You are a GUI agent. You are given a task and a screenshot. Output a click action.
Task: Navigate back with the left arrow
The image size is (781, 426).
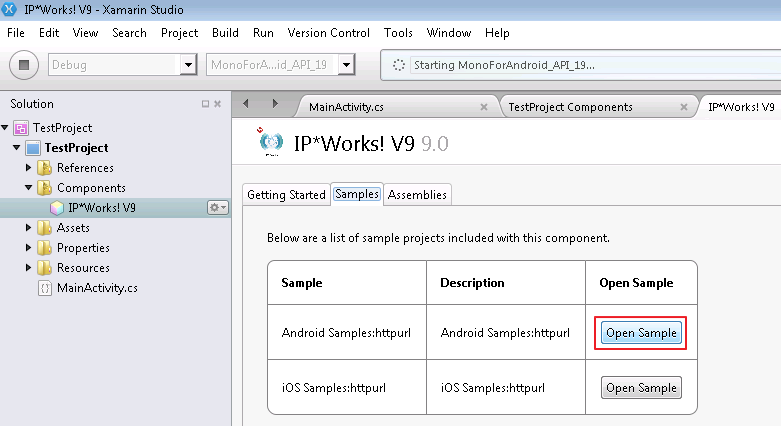[x=246, y=104]
